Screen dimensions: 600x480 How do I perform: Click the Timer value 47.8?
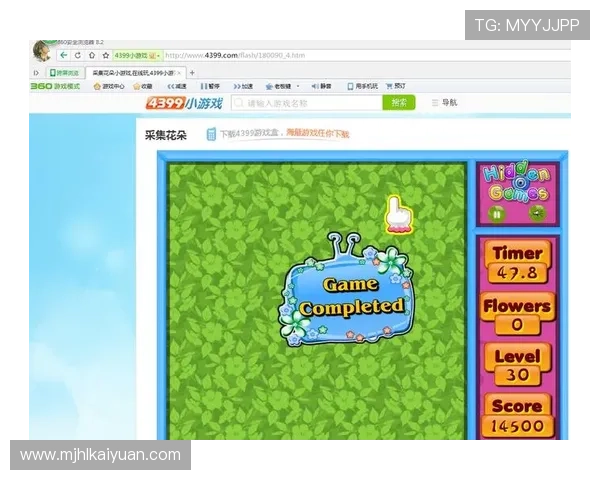click(517, 273)
